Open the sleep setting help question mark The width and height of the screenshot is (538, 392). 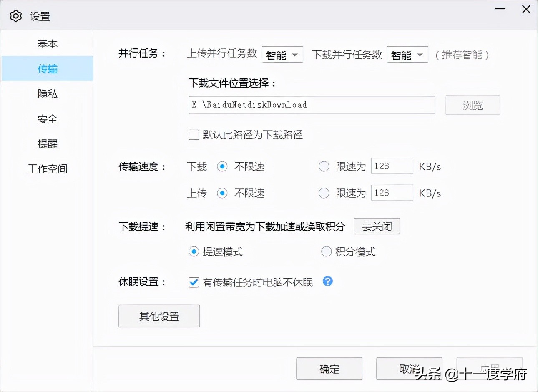click(x=328, y=282)
